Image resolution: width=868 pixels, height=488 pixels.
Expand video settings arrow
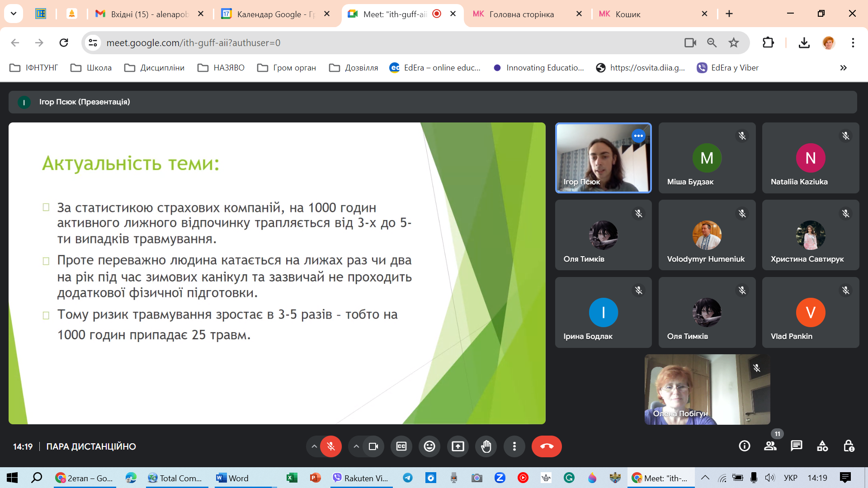(356, 446)
